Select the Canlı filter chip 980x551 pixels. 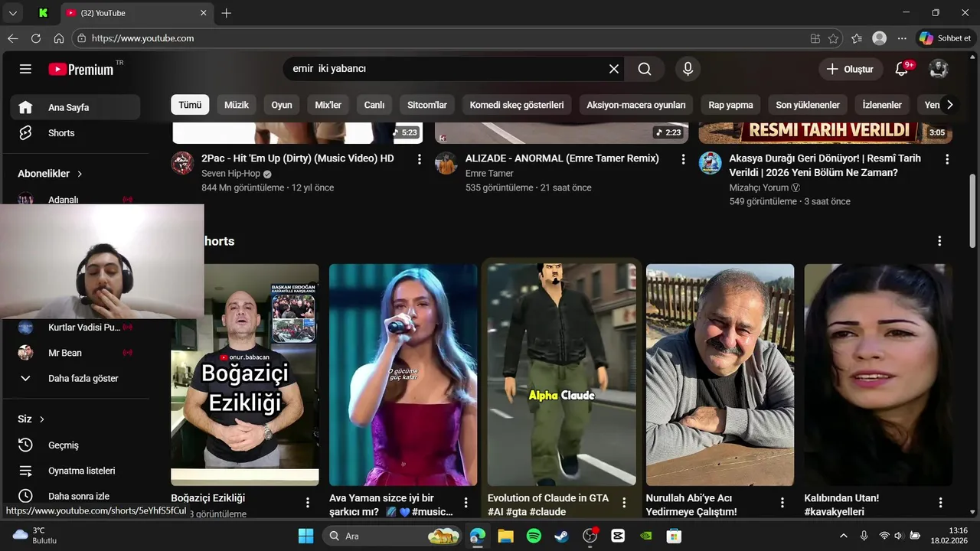(x=374, y=105)
